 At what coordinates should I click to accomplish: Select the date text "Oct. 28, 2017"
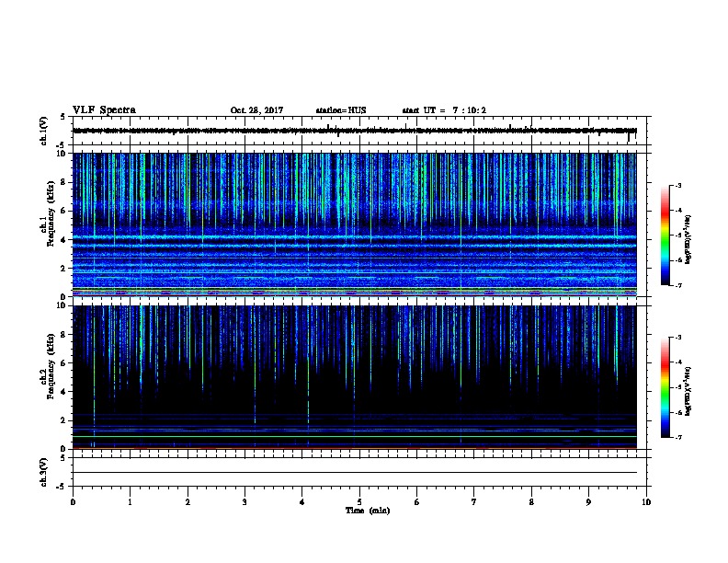[256, 110]
